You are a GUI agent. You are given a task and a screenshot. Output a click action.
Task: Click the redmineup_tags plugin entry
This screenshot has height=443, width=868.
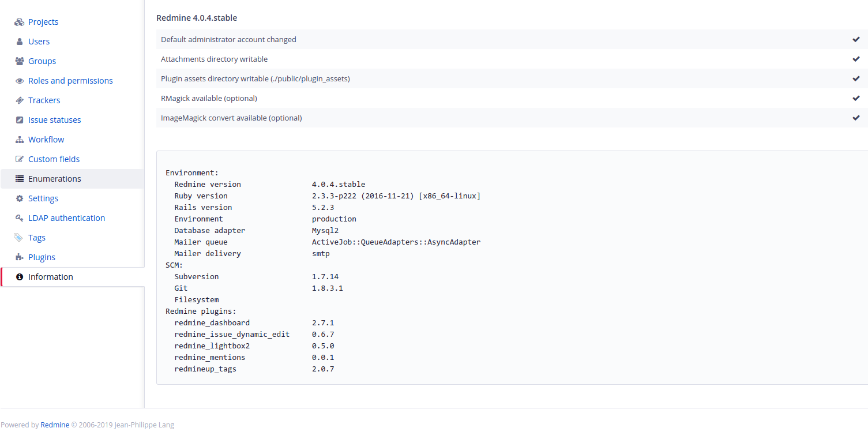click(205, 369)
